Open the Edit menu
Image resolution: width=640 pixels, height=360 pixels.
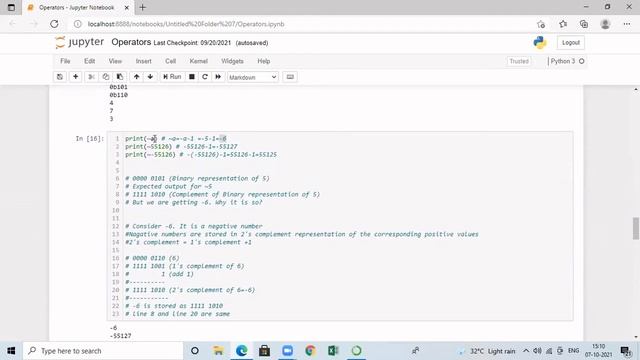pyautogui.click(x=89, y=61)
